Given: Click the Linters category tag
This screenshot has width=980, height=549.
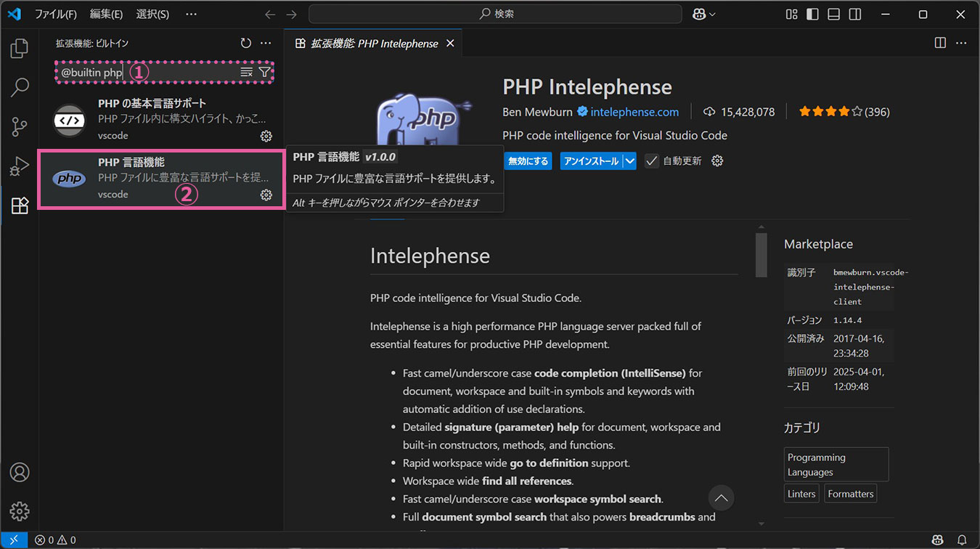Looking at the screenshot, I should pyautogui.click(x=801, y=494).
